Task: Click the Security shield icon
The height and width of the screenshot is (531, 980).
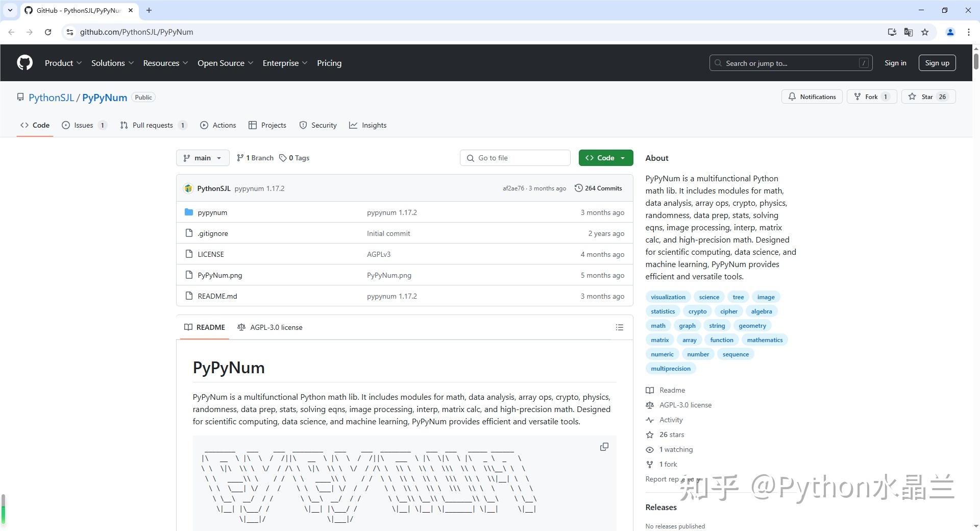Action: point(303,125)
